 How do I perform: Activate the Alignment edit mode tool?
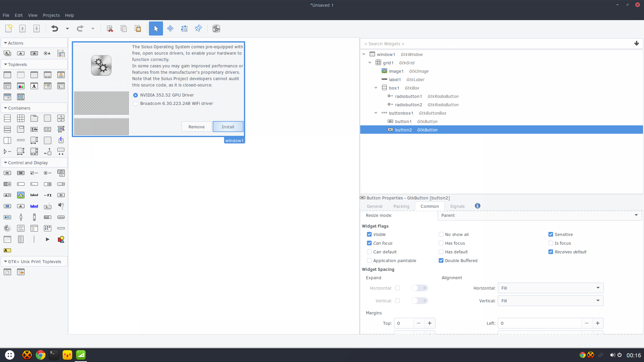click(198, 28)
